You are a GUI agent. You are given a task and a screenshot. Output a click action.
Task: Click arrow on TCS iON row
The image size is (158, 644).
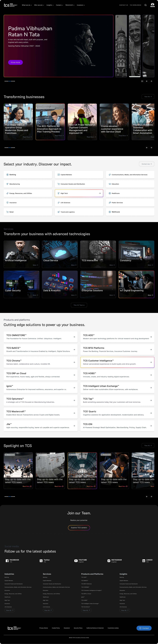pos(151,426)
